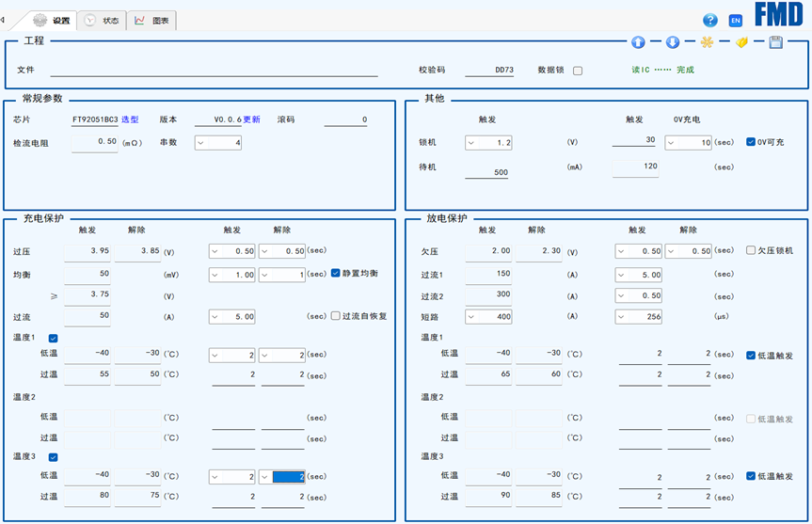
Task: Switch language with the EN icon
Action: (736, 20)
